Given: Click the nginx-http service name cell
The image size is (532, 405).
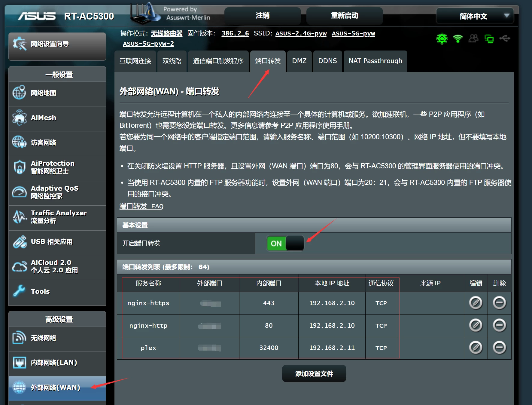Looking at the screenshot, I should [148, 326].
